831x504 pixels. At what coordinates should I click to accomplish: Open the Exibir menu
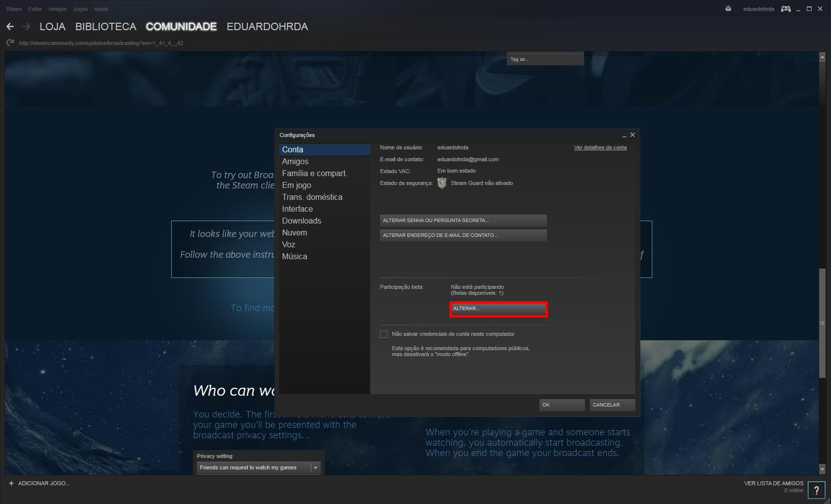coord(35,9)
